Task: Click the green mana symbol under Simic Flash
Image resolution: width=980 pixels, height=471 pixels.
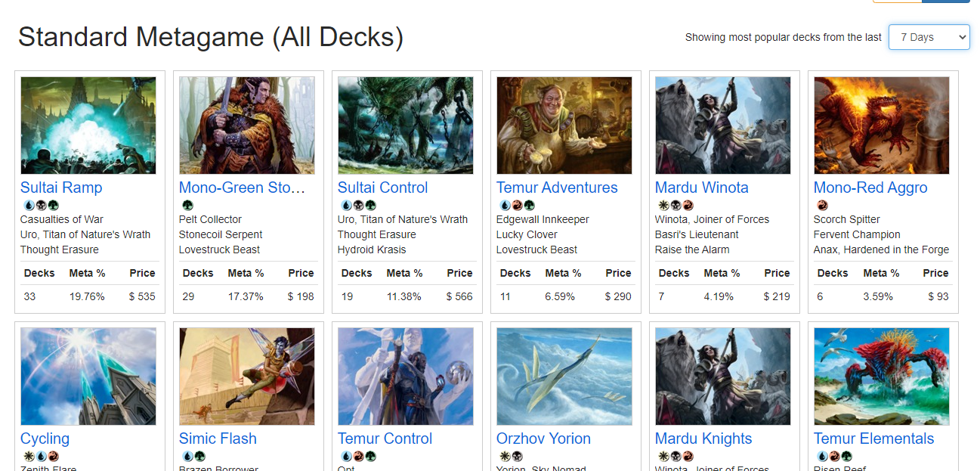Action: coord(199,456)
